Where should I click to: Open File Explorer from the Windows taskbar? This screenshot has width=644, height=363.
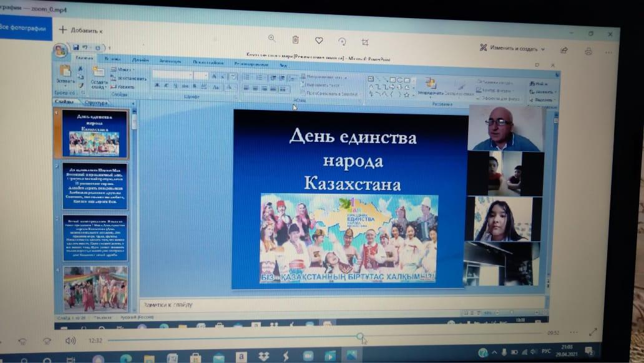149,359
